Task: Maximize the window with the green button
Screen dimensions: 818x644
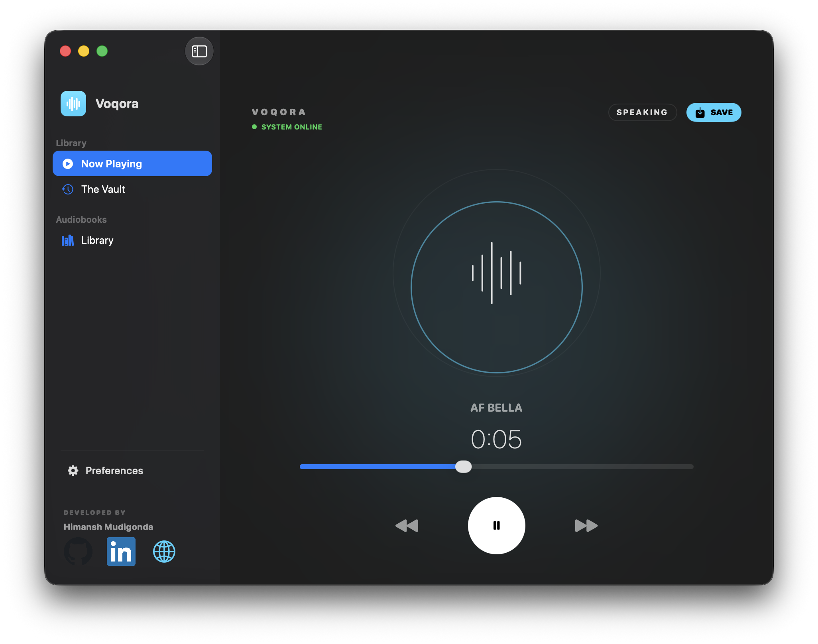Action: tap(102, 51)
